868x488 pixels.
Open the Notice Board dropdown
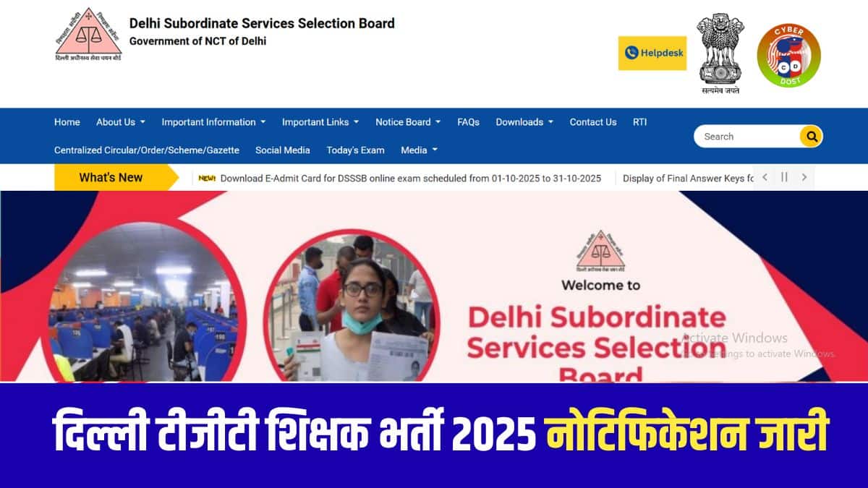click(x=408, y=122)
